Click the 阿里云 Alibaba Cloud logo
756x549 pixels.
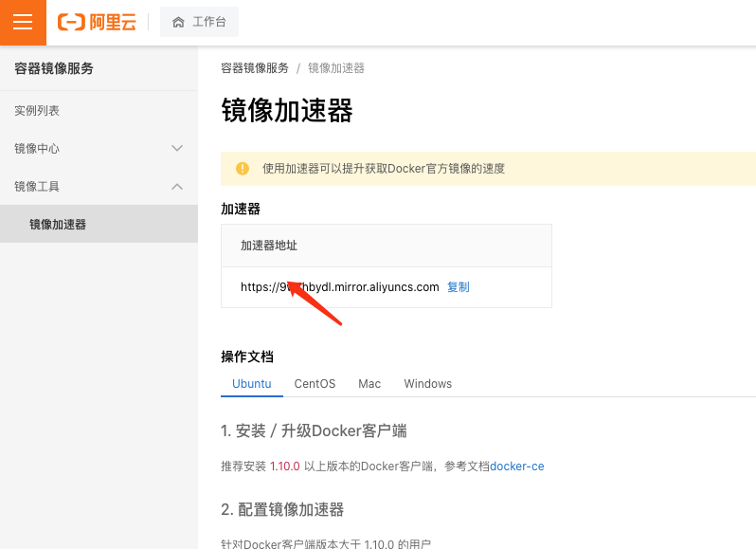[97, 23]
